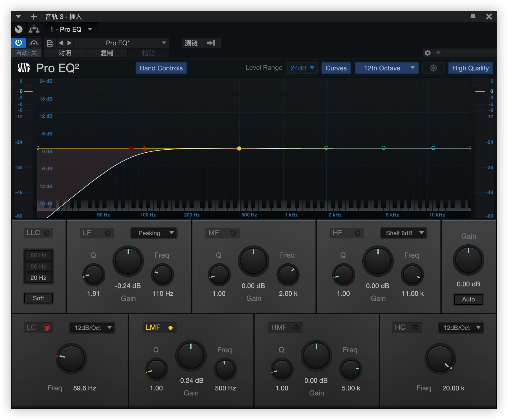508x420 pixels.
Task: Click the plugin power bypass icon
Action: [19, 43]
